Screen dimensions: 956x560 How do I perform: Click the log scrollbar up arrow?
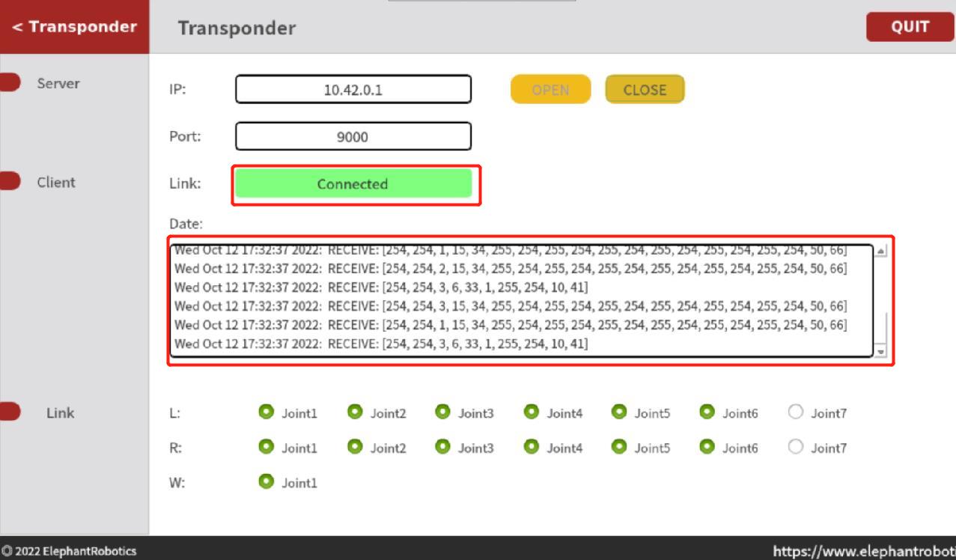pos(880,251)
